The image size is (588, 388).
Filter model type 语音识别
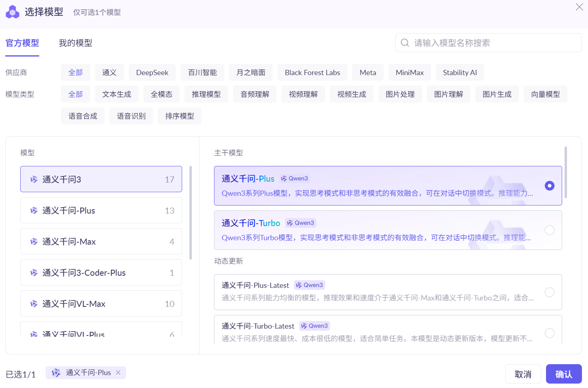tap(131, 116)
